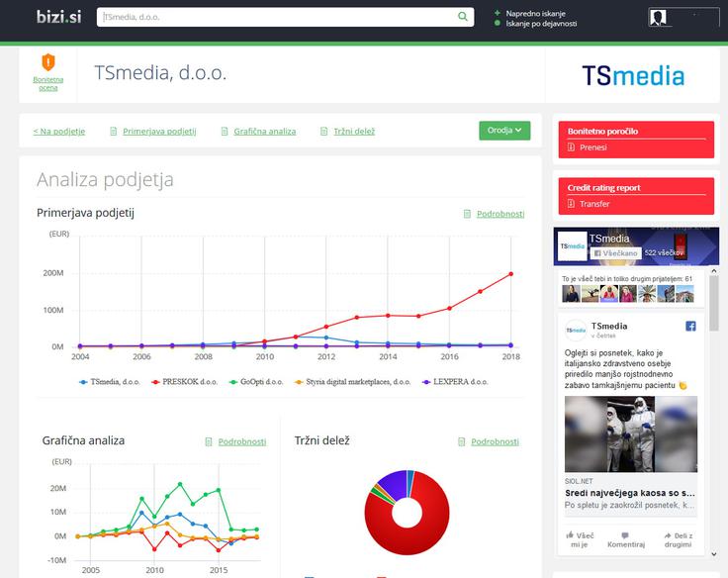Click the orange shield rating icon
Viewport: 728px width, 578px height.
pos(48,61)
